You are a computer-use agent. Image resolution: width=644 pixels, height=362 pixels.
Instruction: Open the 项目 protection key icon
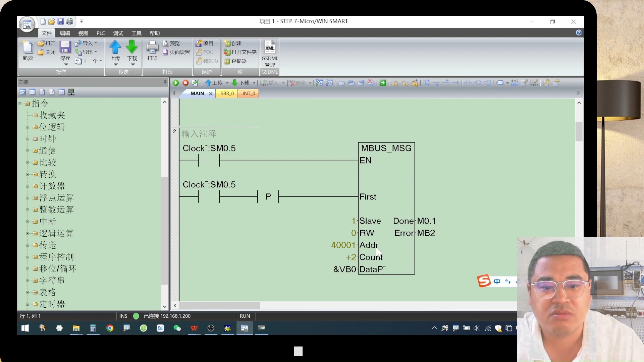[x=205, y=43]
